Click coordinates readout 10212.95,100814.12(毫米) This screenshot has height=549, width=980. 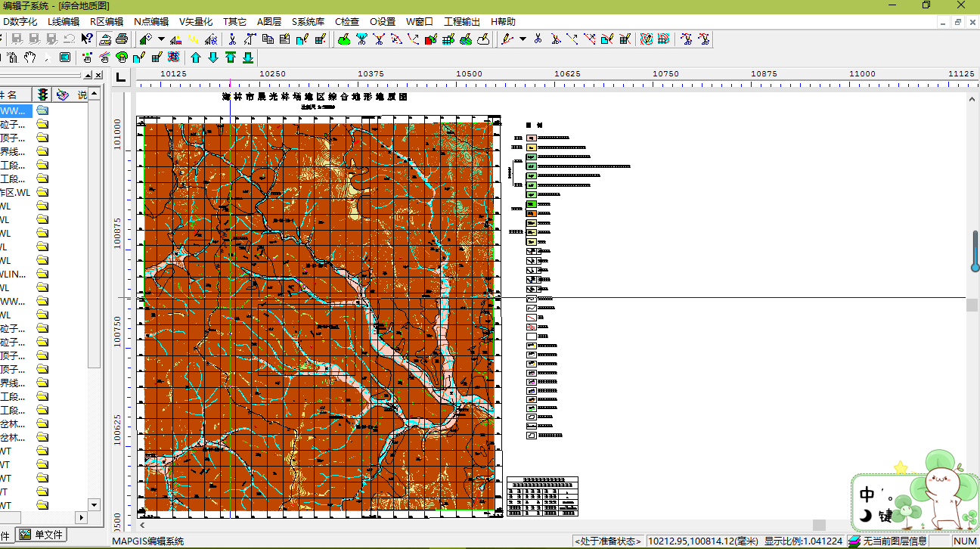point(702,541)
